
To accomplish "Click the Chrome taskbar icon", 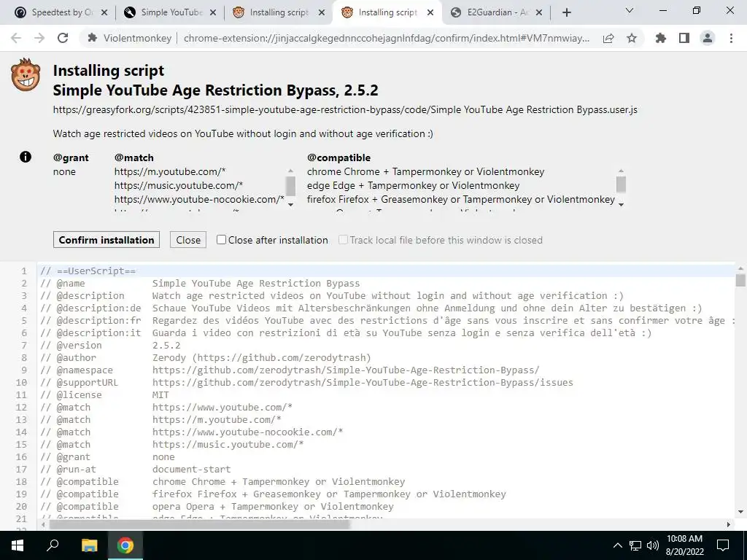I will tap(125, 545).
